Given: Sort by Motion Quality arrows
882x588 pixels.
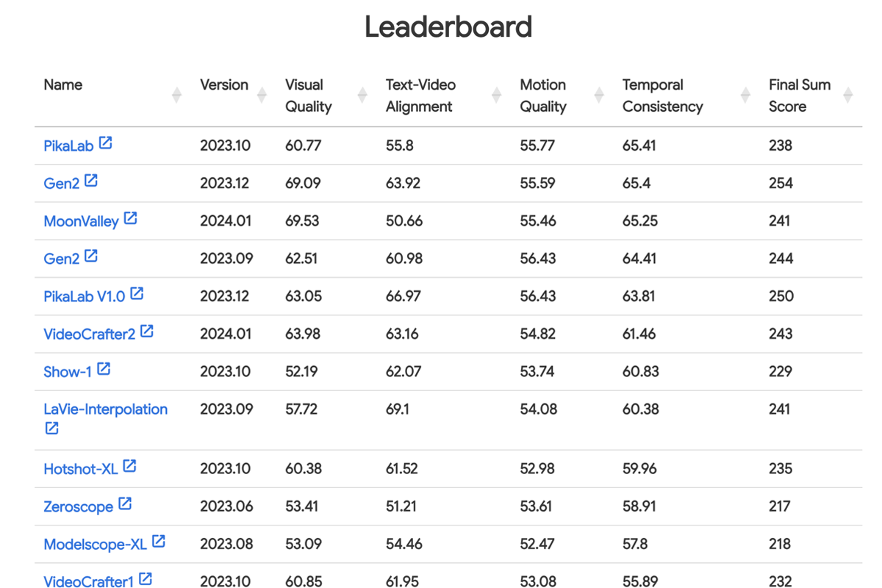Looking at the screenshot, I should [x=599, y=95].
